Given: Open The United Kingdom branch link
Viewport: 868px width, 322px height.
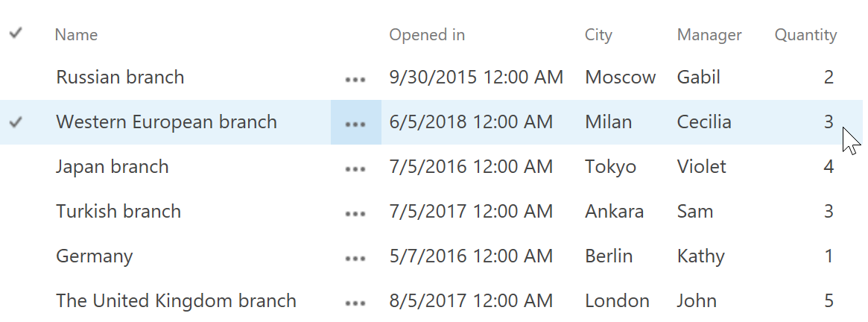Looking at the screenshot, I should [x=176, y=301].
